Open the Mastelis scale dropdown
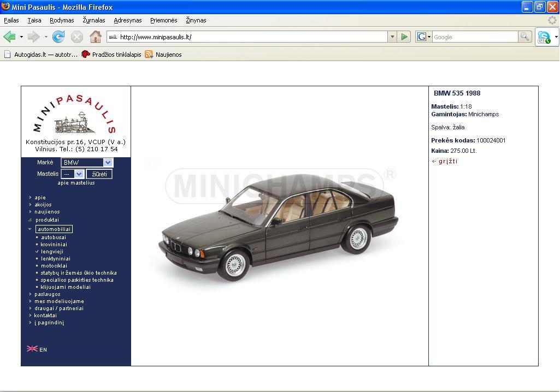 (x=73, y=174)
